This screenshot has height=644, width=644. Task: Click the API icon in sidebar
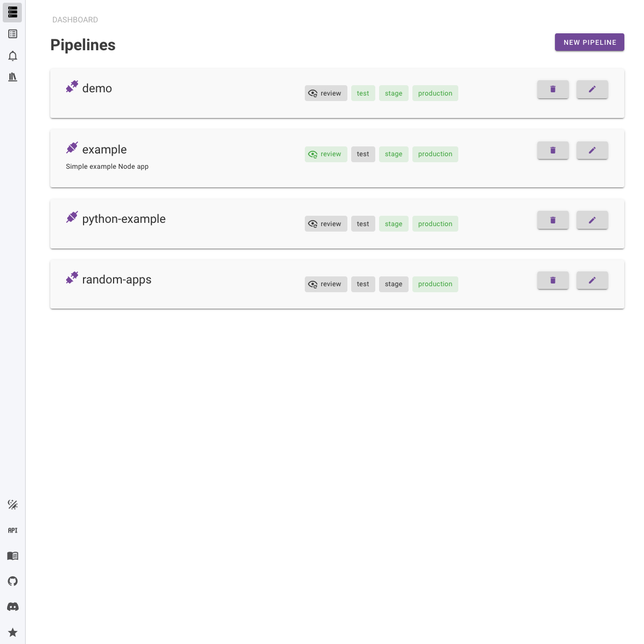click(13, 530)
